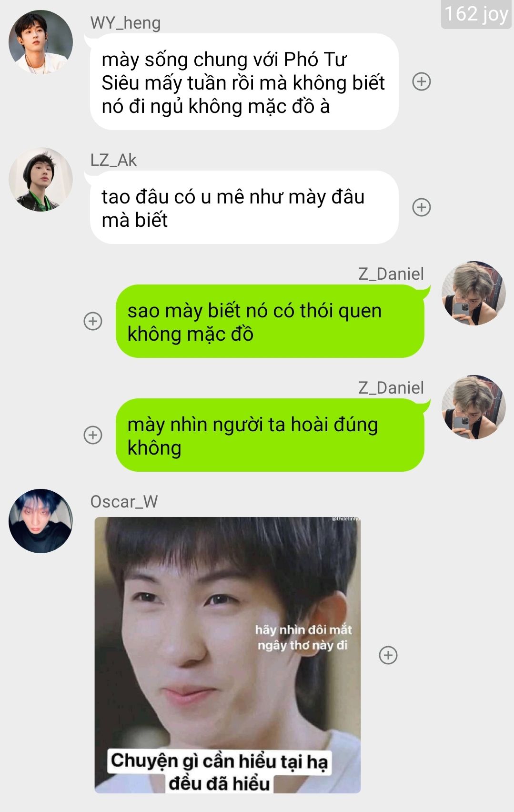
Task: Select the WY_heng username label
Action: pos(125,22)
